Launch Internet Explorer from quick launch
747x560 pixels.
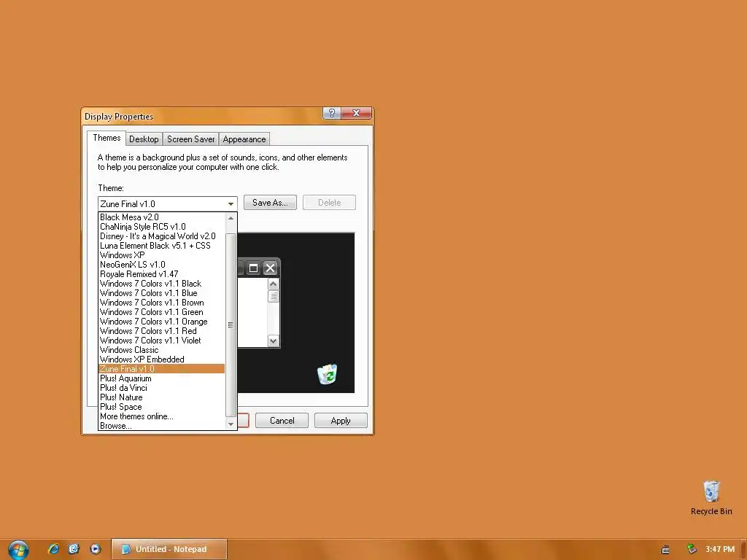coord(53,549)
